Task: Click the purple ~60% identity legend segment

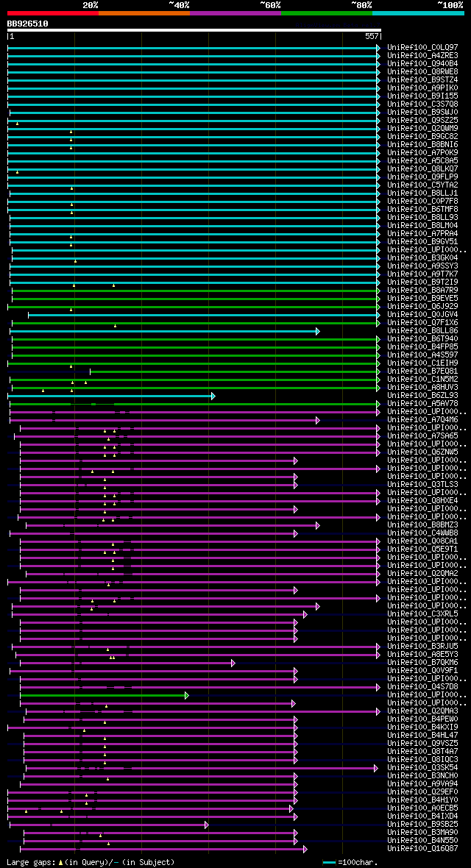Action: (235, 13)
